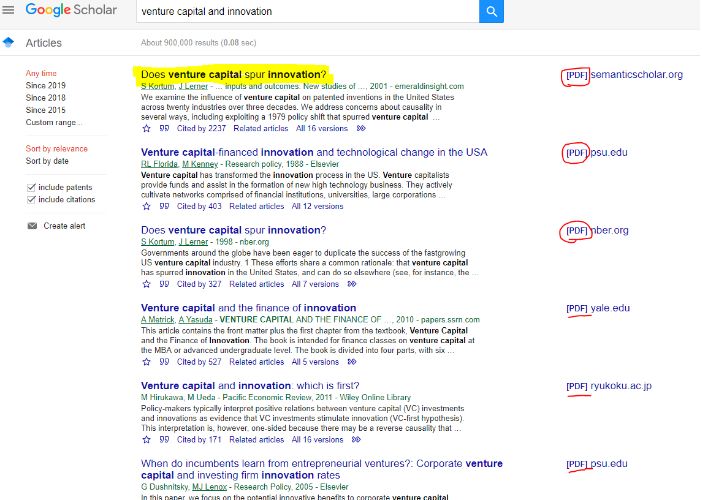The height and width of the screenshot is (500, 702).
Task: Filter results Since 2018
Action: coord(46,98)
